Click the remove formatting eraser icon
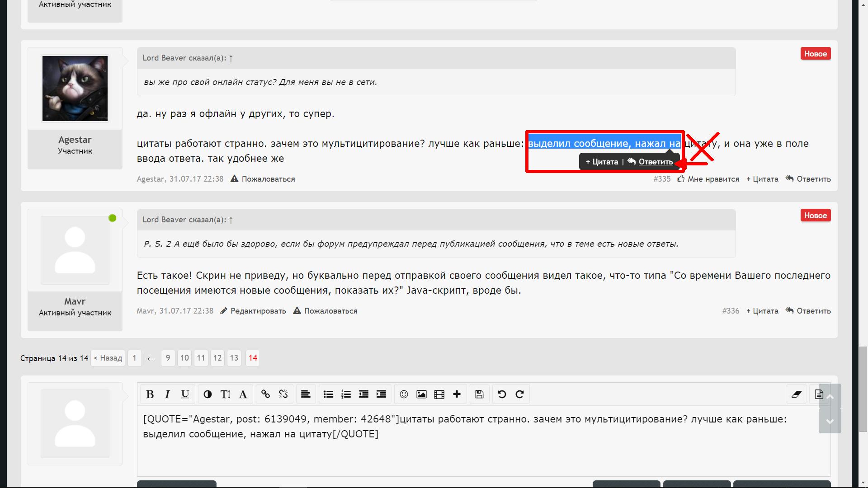This screenshot has height=488, width=868. click(x=797, y=394)
